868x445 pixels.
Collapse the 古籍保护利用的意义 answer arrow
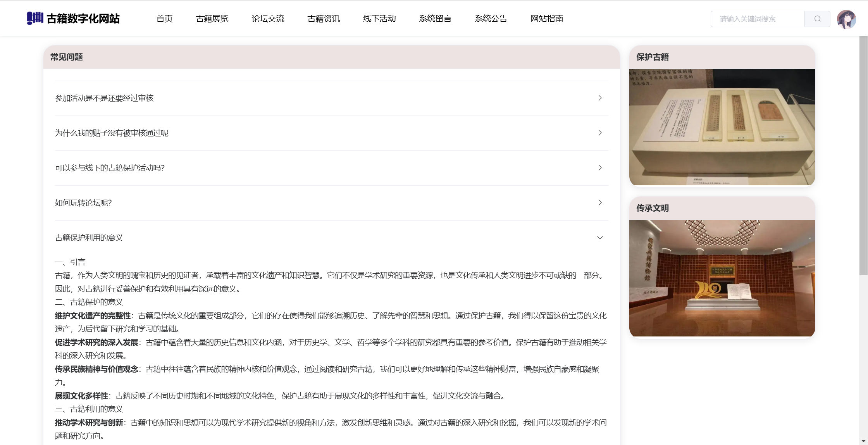click(x=600, y=238)
